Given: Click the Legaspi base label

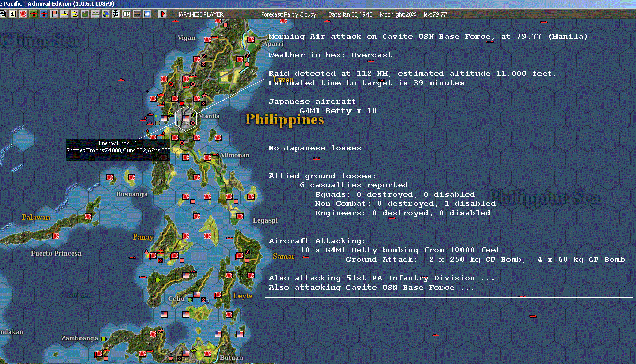Looking at the screenshot, I should pyautogui.click(x=265, y=220).
